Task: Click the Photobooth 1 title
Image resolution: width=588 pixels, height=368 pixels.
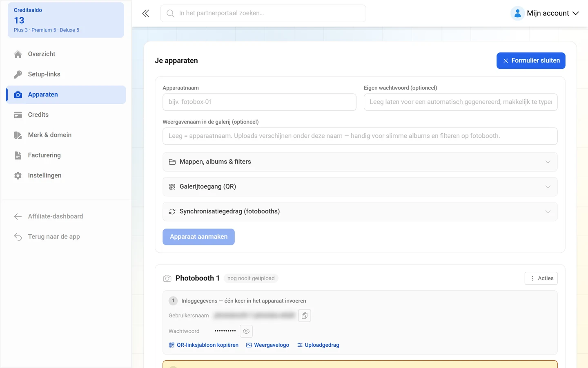Action: coord(198,278)
